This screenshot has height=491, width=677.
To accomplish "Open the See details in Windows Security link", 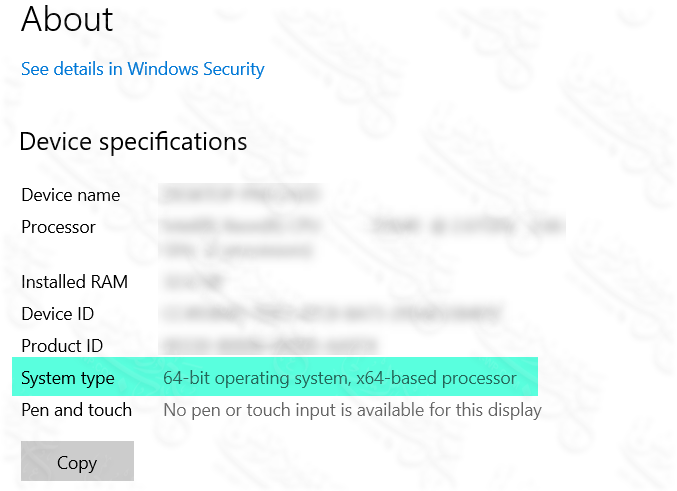I will (143, 69).
